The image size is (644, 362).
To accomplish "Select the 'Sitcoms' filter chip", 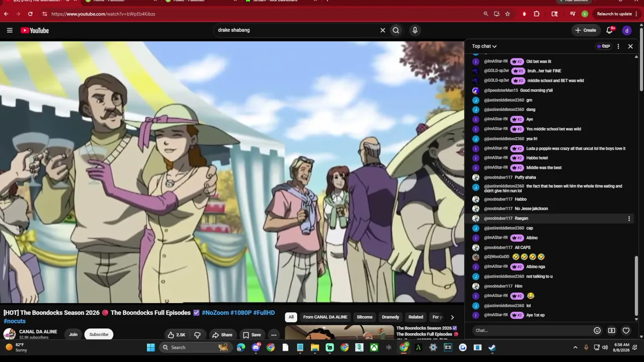I will click(x=365, y=317).
